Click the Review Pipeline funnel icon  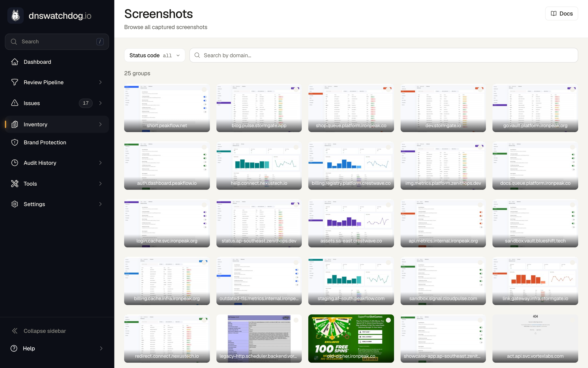[14, 82]
